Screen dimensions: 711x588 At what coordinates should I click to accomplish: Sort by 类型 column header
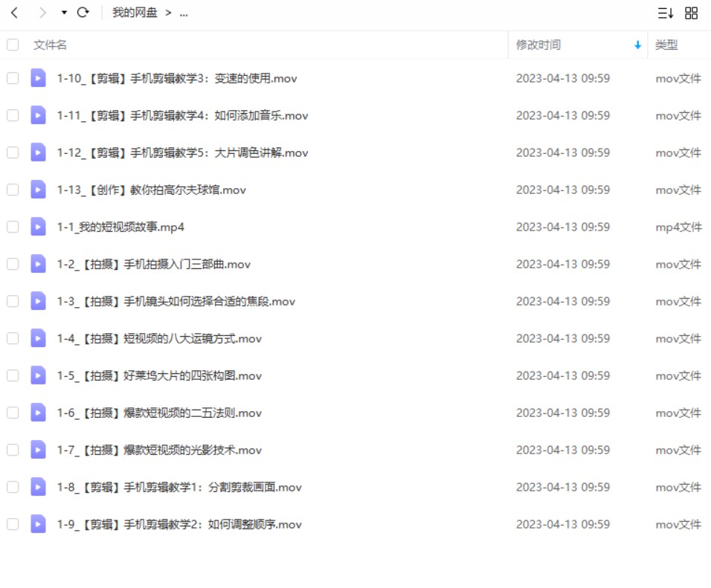[666, 45]
